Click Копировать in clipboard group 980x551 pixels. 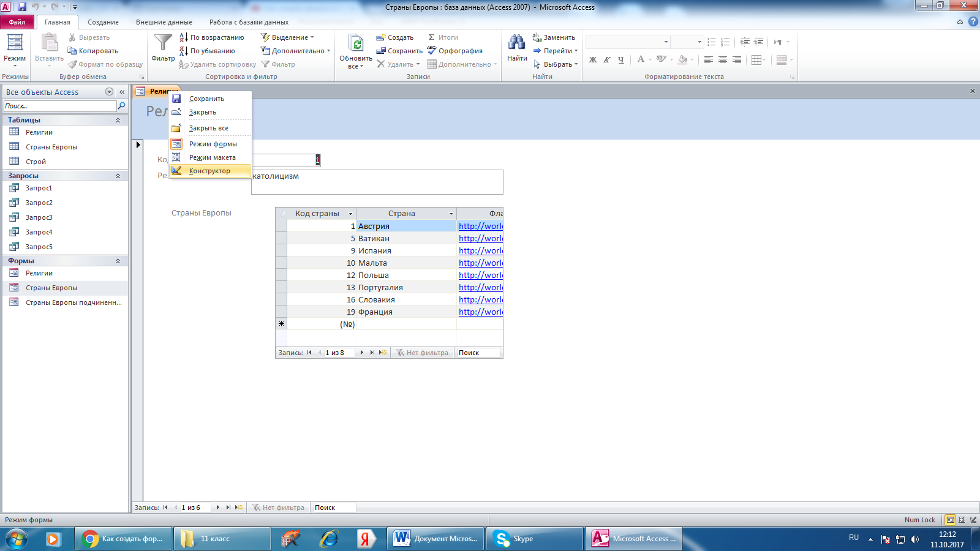(x=93, y=51)
